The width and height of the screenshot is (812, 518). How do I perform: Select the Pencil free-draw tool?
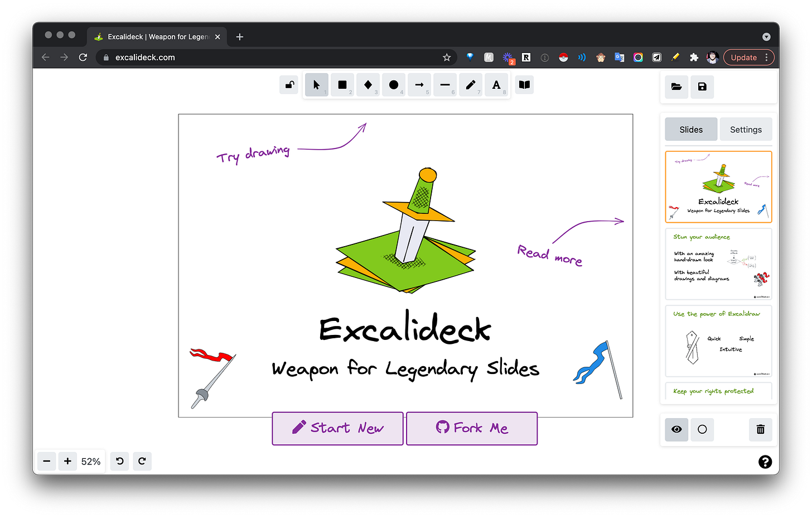coord(471,85)
